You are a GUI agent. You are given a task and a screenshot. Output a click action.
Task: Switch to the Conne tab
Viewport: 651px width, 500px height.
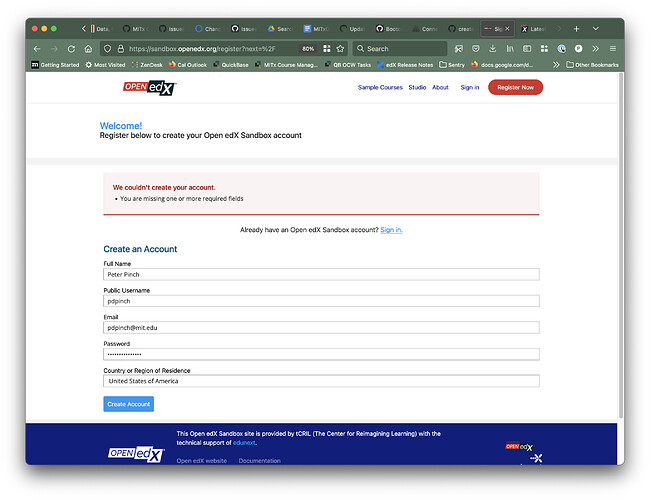pyautogui.click(x=425, y=29)
